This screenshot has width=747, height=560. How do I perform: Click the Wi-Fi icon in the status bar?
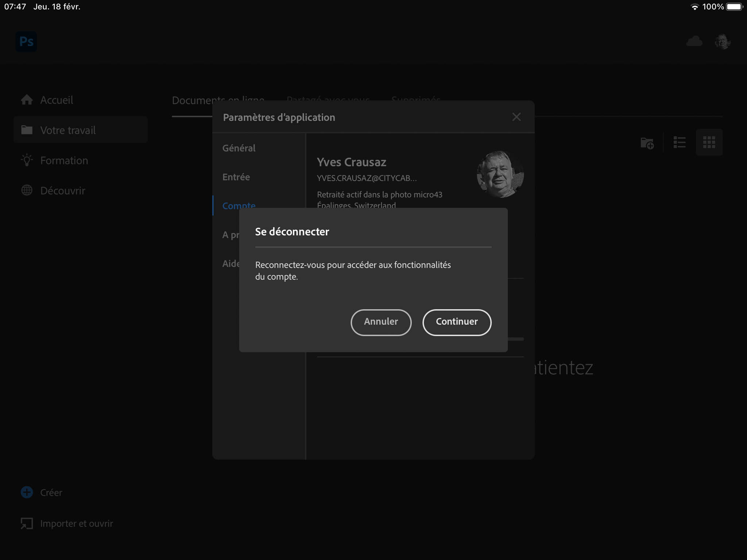point(694,7)
